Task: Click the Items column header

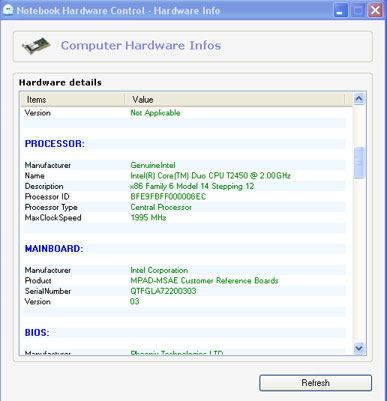Action: 72,99
